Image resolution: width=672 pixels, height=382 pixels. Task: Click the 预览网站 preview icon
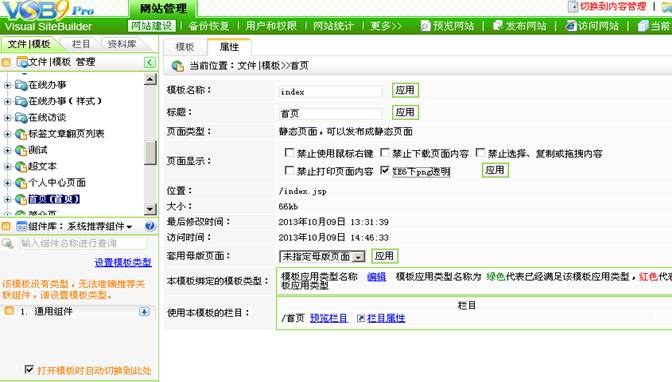pyautogui.click(x=425, y=26)
